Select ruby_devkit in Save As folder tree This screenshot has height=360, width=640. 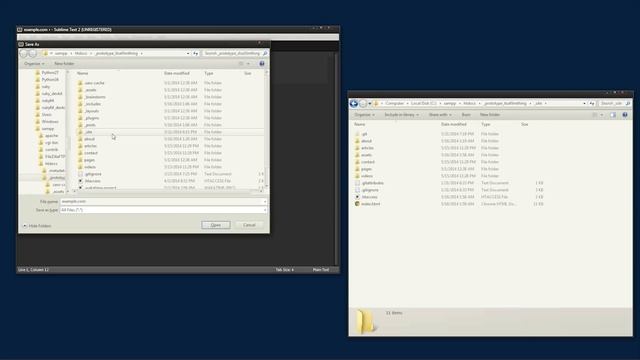[x=52, y=93]
